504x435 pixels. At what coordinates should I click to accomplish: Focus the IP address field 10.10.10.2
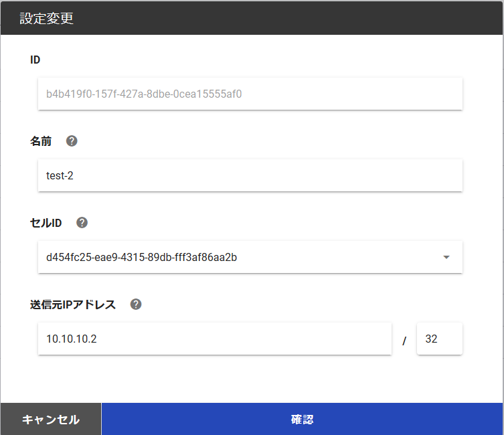pyautogui.click(x=215, y=339)
